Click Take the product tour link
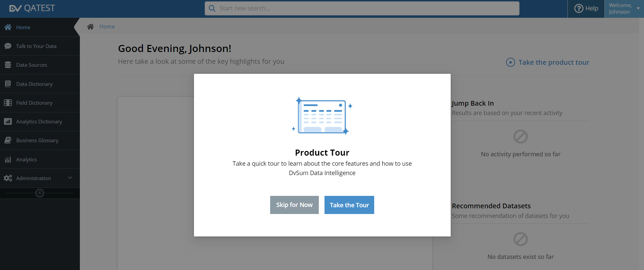Screen dimensions: 644x270 554,62
